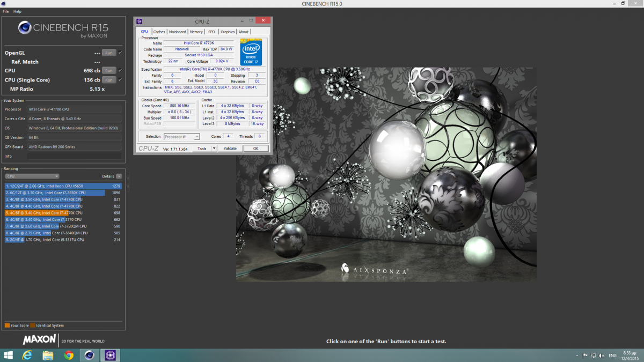Open the Windows Start button
The width and height of the screenshot is (644, 362).
coord(9,356)
